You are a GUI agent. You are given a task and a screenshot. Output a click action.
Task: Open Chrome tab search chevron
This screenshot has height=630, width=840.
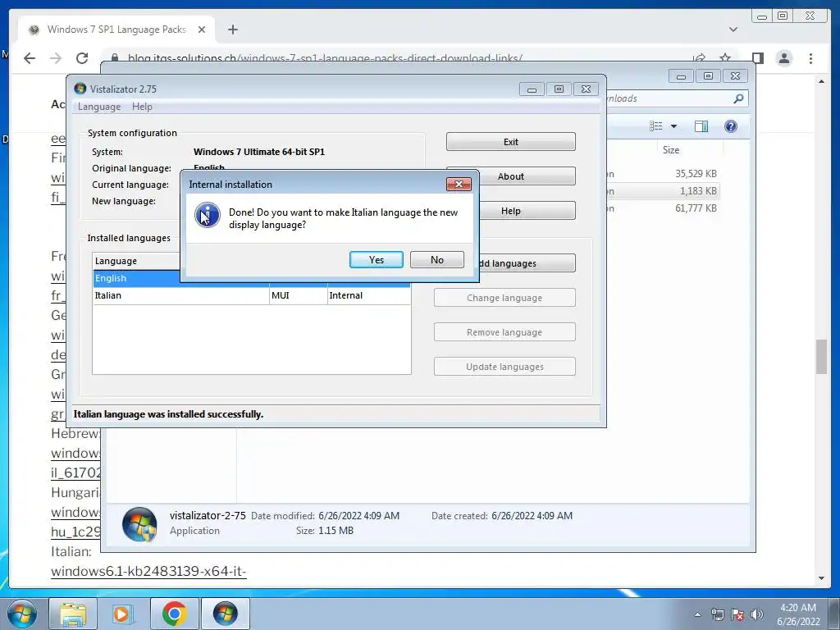click(x=733, y=30)
